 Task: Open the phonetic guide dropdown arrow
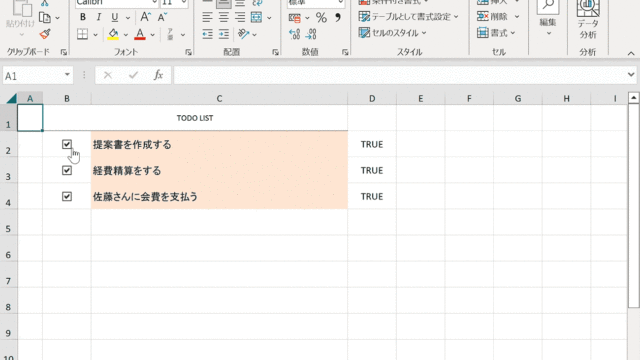pyautogui.click(x=183, y=35)
